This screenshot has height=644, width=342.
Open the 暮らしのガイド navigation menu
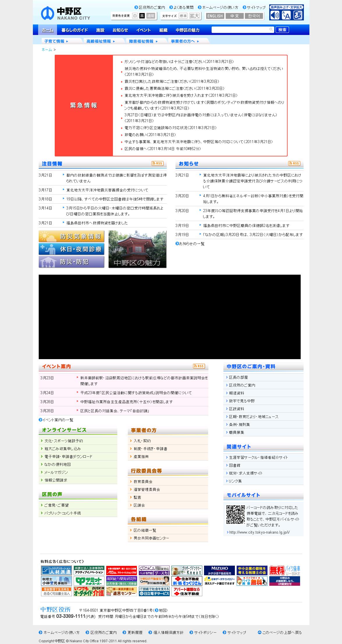75,30
